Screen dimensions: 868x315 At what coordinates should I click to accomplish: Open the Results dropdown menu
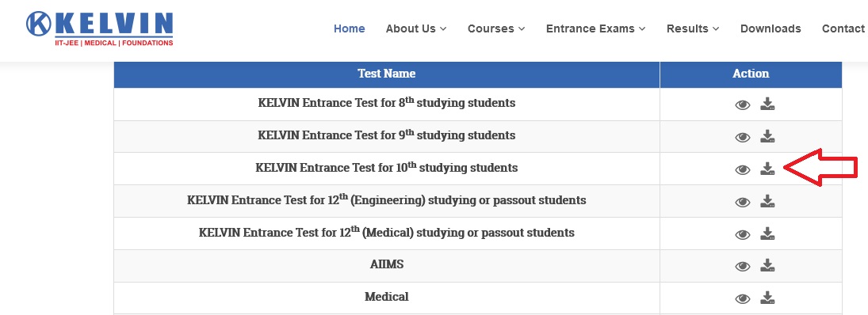[x=693, y=28]
